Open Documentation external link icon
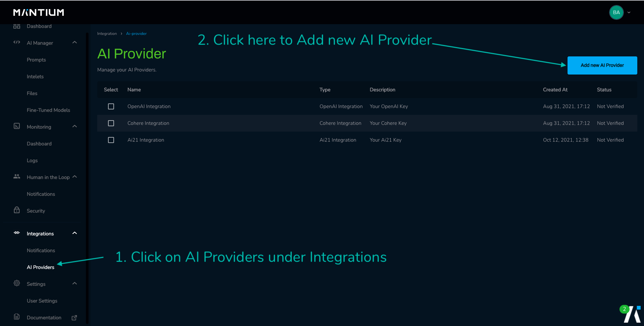The image size is (644, 326). 74,318
